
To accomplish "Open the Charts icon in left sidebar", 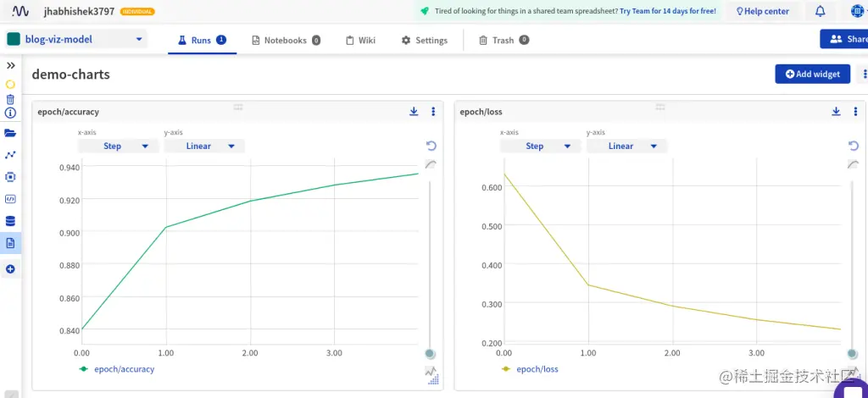I will [10, 155].
